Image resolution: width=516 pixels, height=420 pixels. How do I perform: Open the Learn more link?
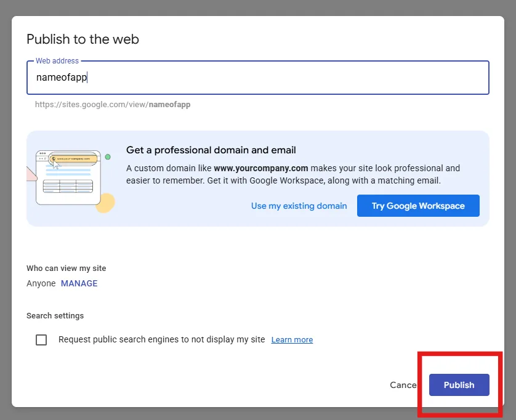(x=292, y=340)
